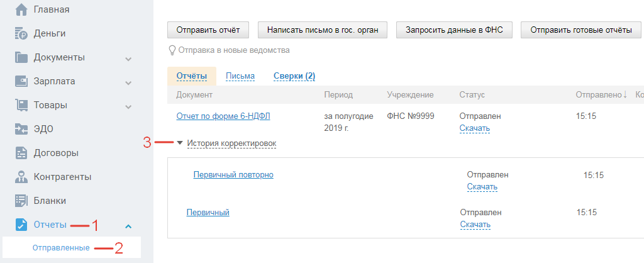
Task: Click the Учреждение column header
Action: [410, 95]
